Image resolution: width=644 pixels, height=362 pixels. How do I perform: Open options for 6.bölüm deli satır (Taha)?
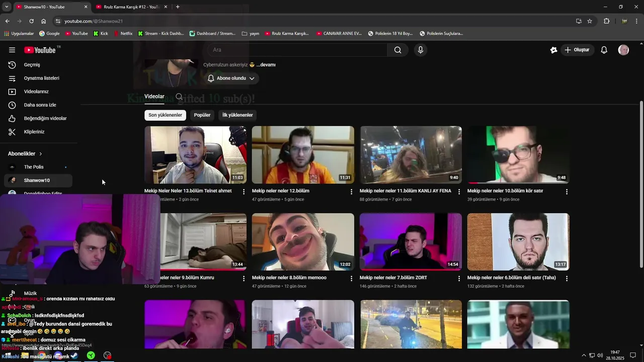point(567,278)
